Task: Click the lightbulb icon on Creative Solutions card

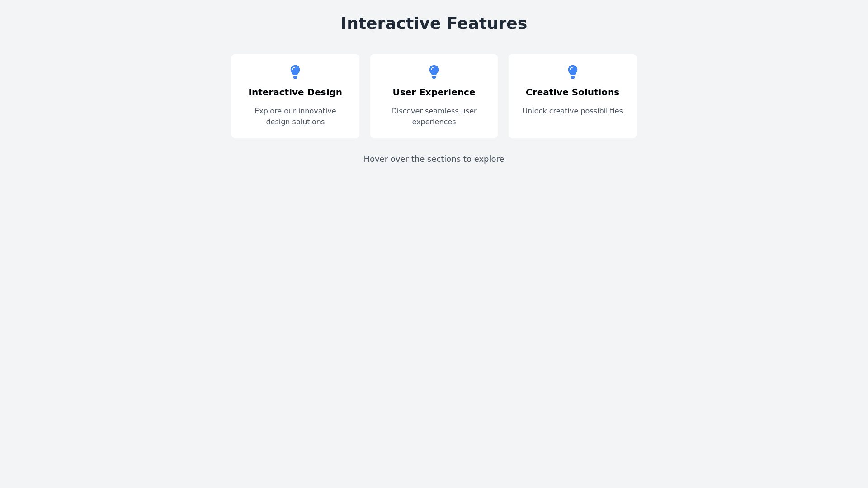Action: coord(572,72)
